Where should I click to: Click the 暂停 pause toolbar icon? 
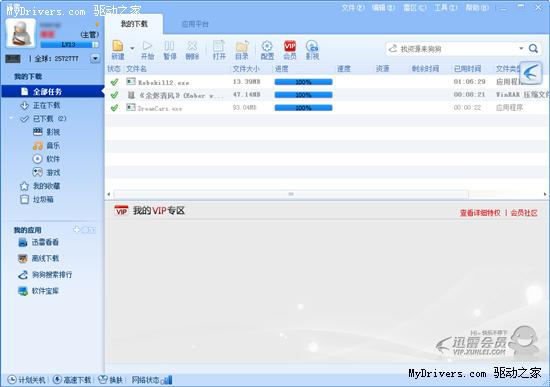coord(169,46)
